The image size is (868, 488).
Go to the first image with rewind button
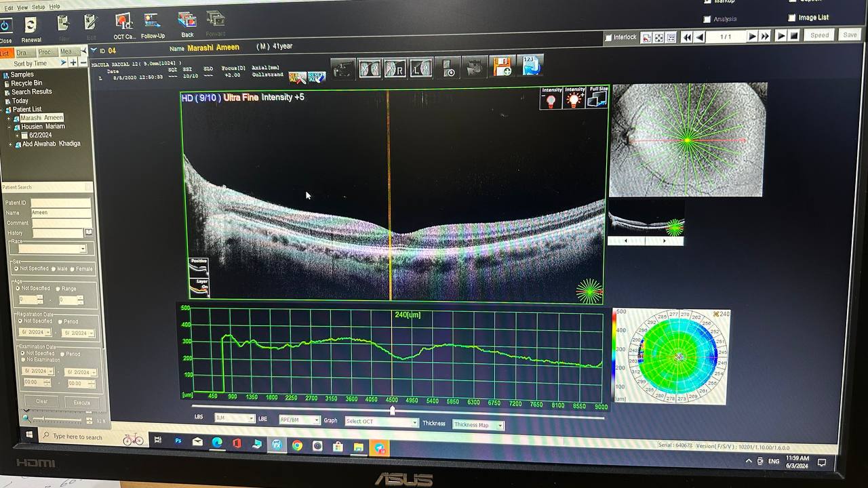click(x=687, y=37)
